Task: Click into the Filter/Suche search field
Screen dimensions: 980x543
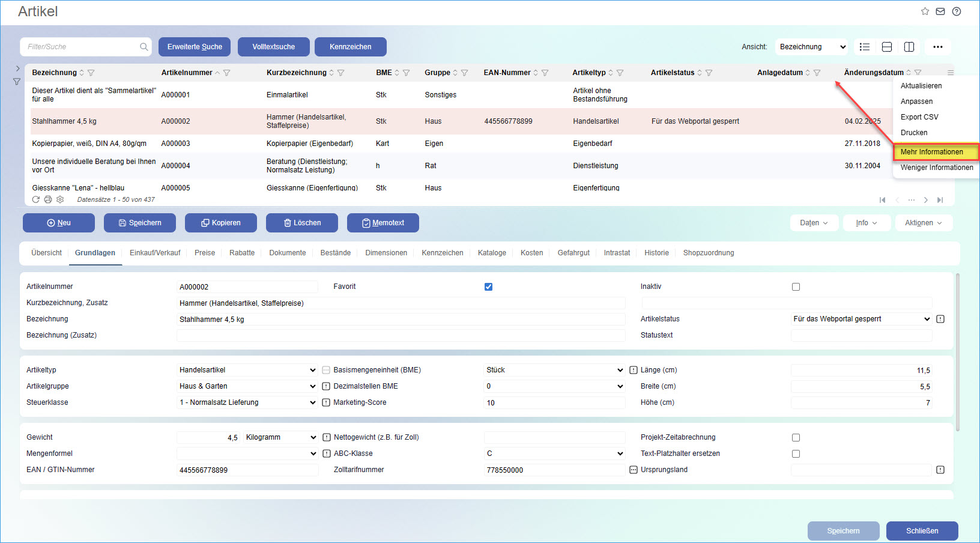Action: click(x=81, y=47)
